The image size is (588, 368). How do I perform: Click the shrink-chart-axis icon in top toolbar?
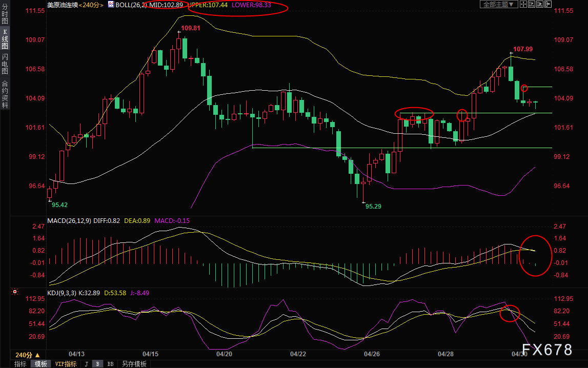[x=532, y=4]
